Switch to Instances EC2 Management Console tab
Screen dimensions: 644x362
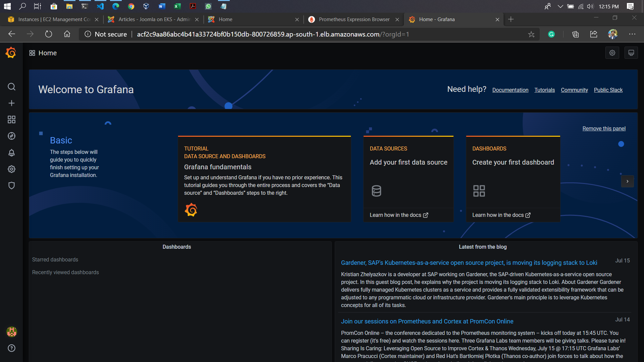coord(54,19)
